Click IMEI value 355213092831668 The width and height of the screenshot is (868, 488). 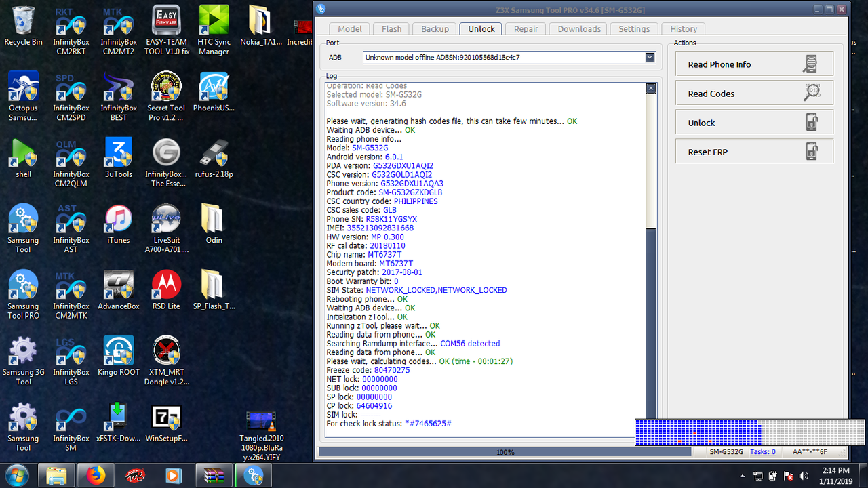click(380, 228)
